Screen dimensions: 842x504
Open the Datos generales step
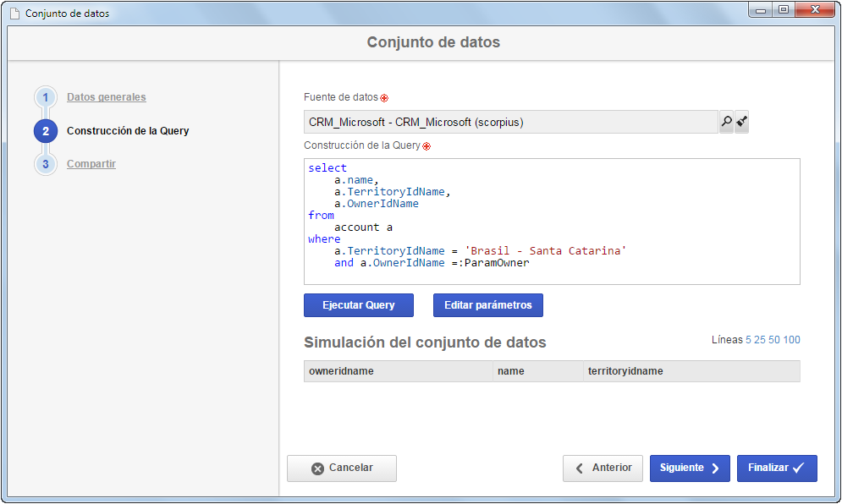click(107, 97)
